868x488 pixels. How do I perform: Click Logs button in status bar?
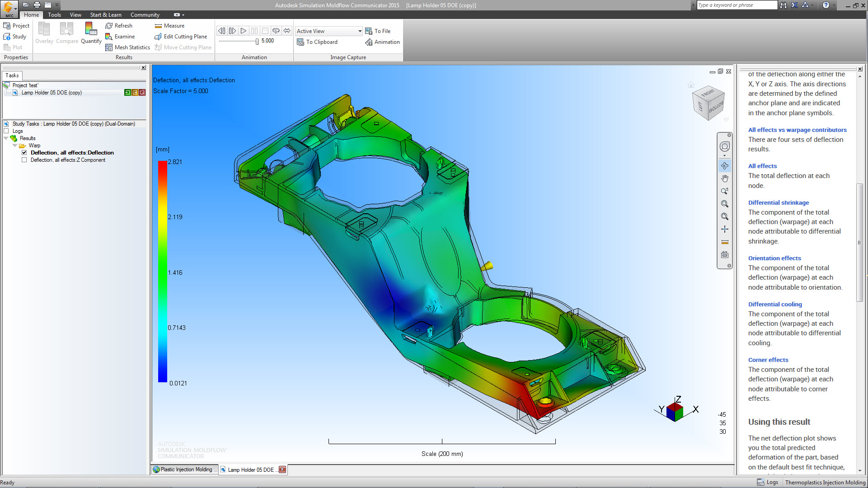point(768,482)
